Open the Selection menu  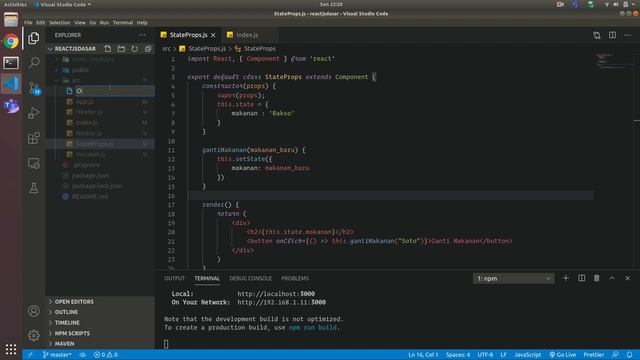click(60, 22)
